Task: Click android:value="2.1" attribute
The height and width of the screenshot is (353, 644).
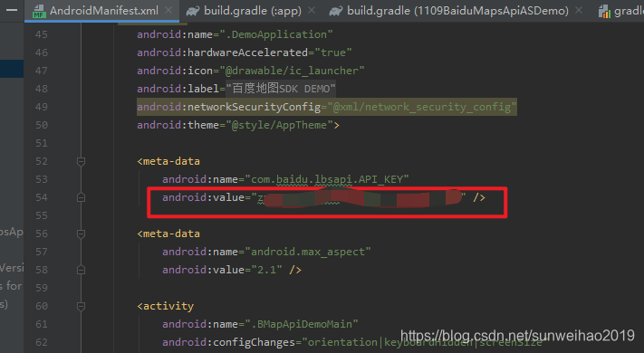Action: 222,270
